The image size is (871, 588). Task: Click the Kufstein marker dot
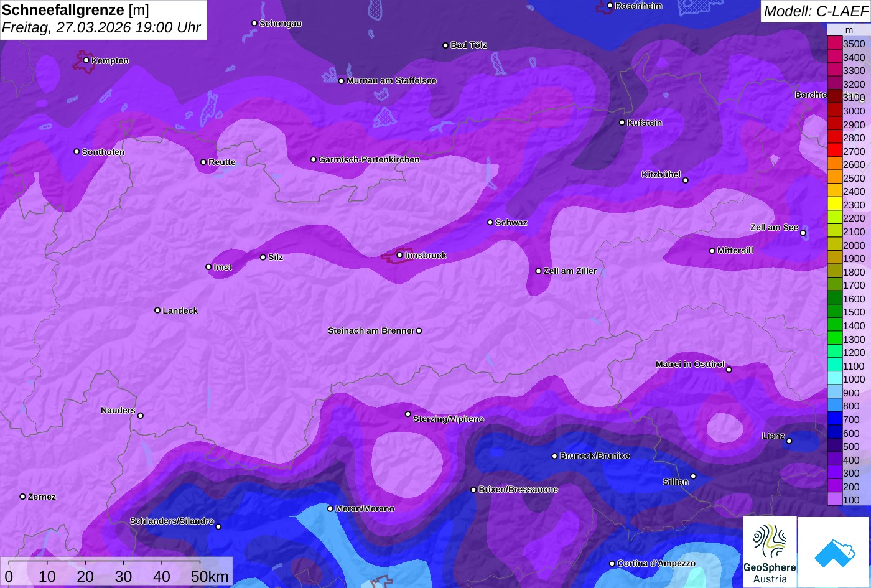[x=622, y=123]
